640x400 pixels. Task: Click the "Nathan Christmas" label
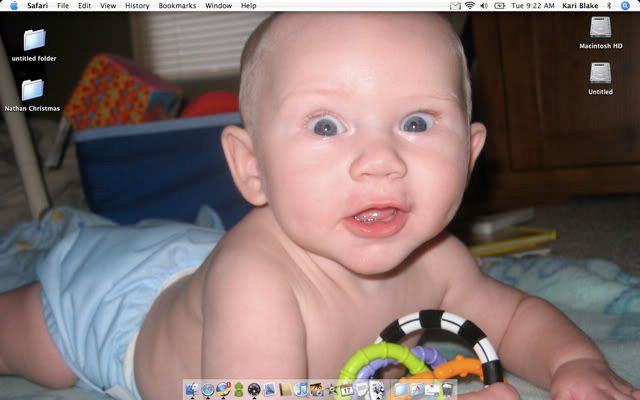(x=32, y=109)
